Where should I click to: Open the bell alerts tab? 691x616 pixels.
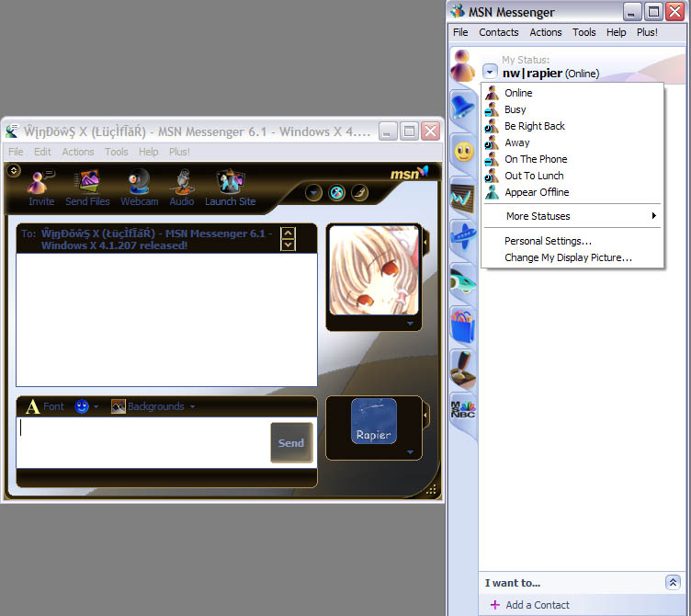click(x=463, y=107)
